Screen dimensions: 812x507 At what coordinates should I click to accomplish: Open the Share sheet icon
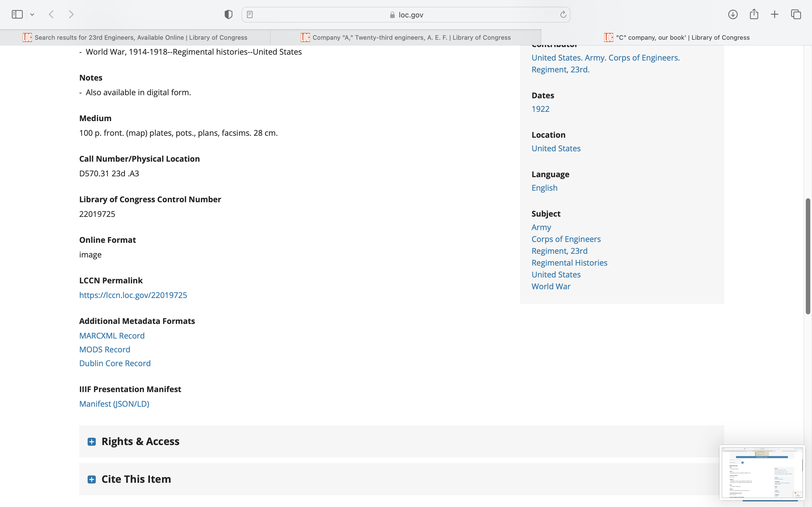click(754, 14)
